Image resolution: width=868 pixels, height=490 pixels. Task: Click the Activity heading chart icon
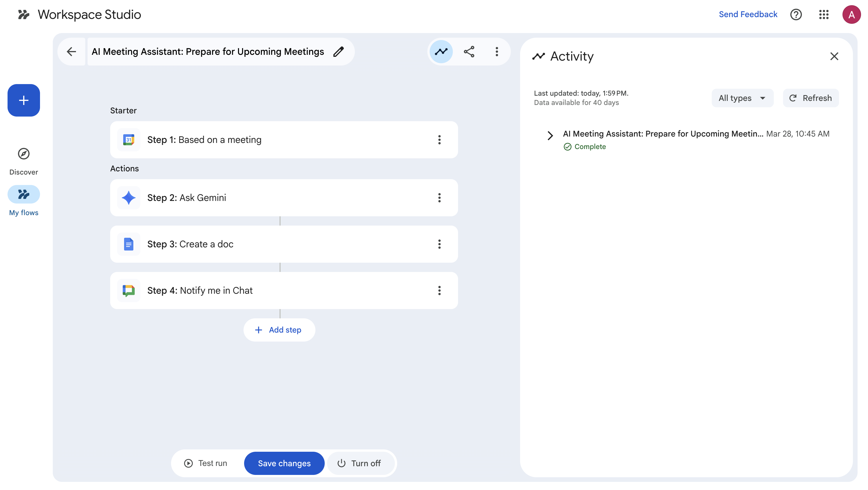click(x=538, y=56)
